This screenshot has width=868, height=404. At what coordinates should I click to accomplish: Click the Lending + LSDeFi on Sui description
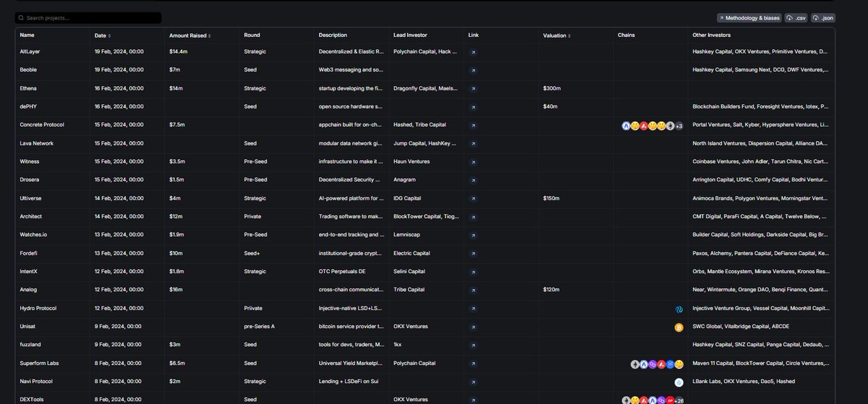(347, 382)
